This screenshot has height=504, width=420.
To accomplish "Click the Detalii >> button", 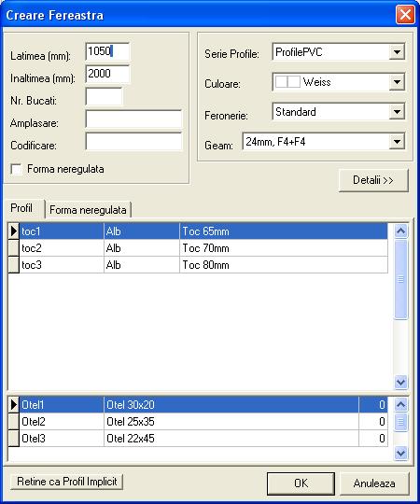I will pyautogui.click(x=373, y=180).
